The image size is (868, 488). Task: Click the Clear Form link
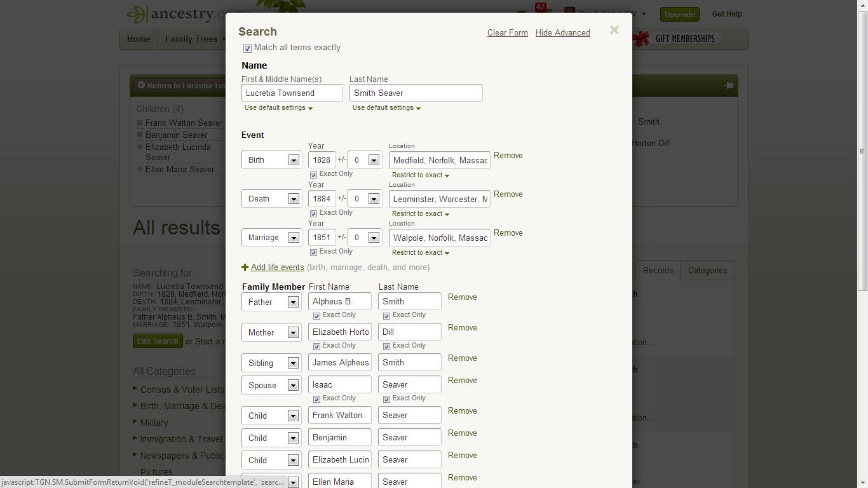508,33
